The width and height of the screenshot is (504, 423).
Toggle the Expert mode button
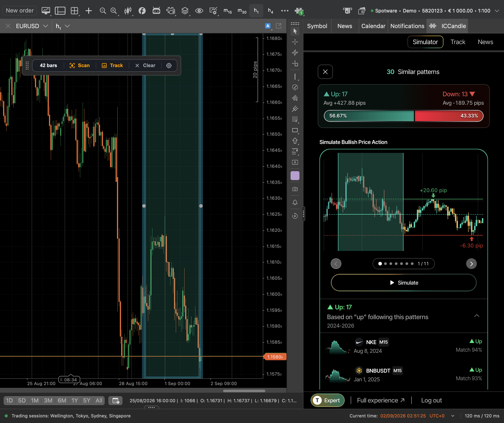pyautogui.click(x=327, y=400)
